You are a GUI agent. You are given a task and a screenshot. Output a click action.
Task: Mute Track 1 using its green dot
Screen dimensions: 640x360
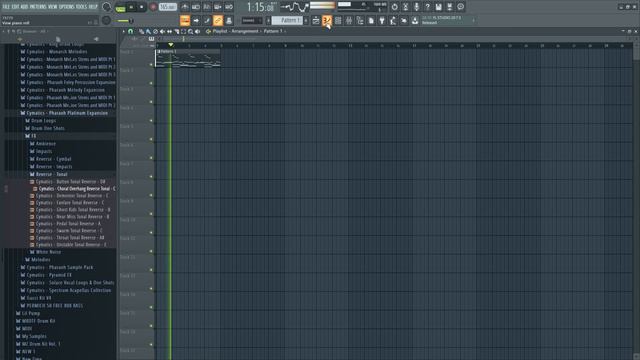click(x=151, y=64)
